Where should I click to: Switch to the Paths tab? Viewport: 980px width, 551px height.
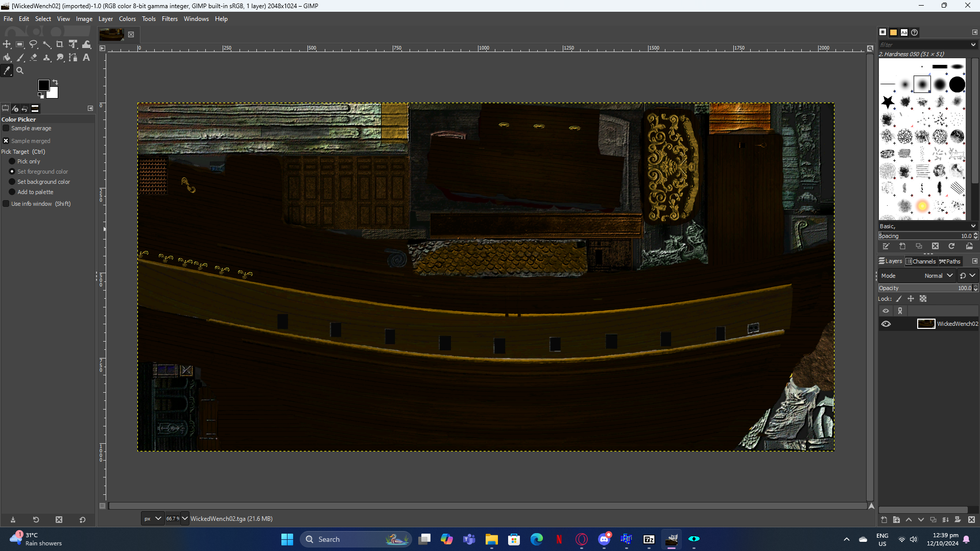[x=950, y=261]
